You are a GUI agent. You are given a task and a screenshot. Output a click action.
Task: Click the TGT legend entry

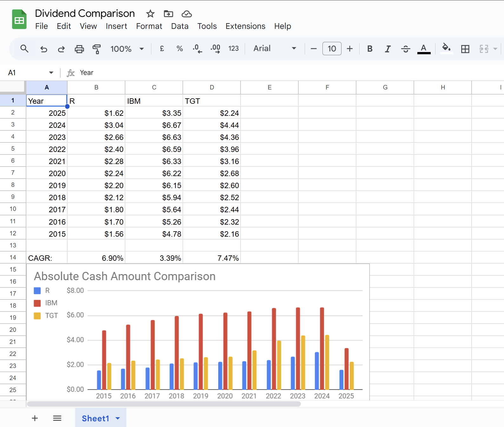(x=46, y=316)
